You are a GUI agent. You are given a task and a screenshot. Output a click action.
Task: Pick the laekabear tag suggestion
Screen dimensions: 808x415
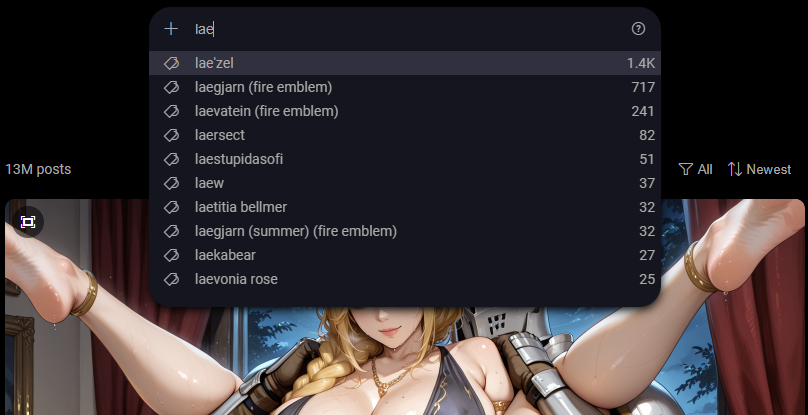[x=405, y=255]
